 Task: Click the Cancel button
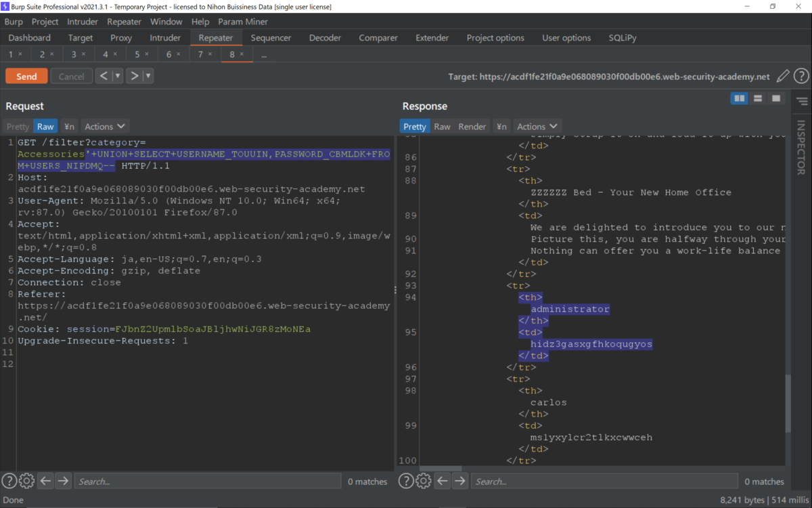[x=71, y=76]
